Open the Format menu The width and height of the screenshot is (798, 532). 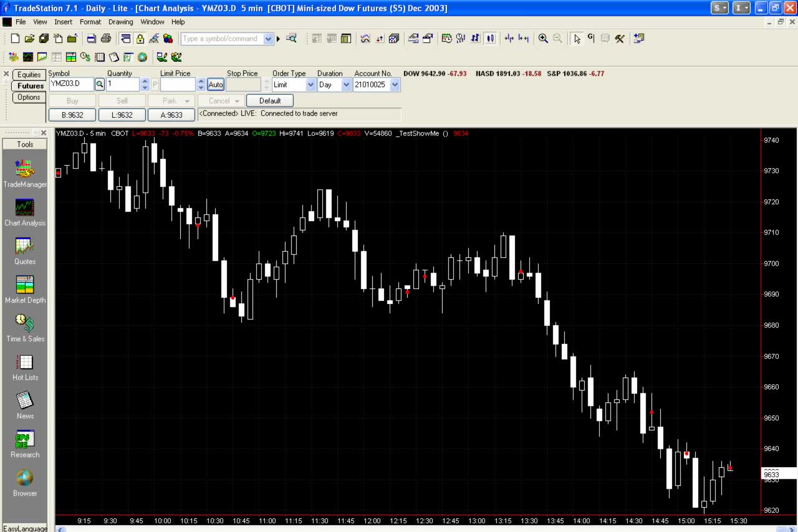[90, 22]
